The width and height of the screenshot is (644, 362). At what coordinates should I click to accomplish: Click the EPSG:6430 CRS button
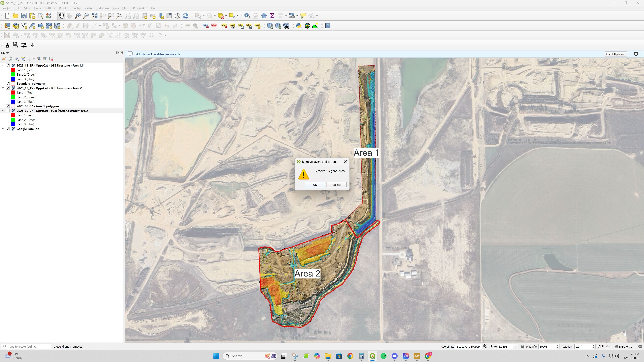coord(624,347)
